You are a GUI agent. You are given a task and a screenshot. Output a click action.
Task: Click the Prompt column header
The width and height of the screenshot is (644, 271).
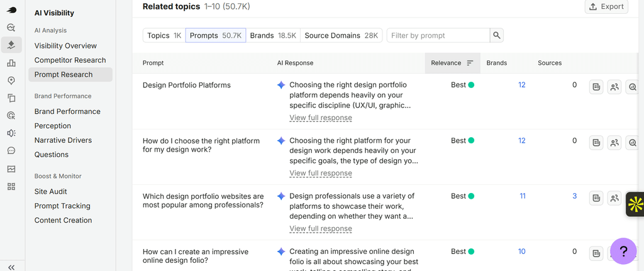pyautogui.click(x=153, y=63)
